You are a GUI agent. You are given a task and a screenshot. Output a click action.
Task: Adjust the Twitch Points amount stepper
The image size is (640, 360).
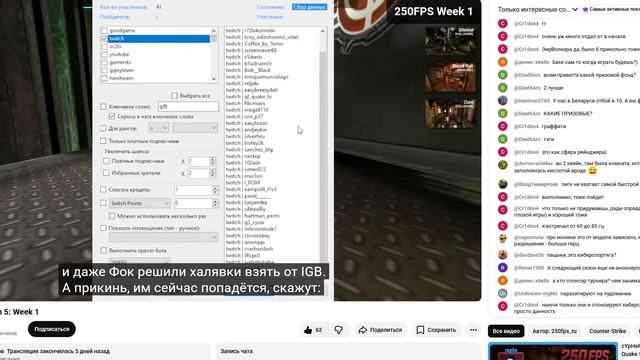click(x=215, y=203)
